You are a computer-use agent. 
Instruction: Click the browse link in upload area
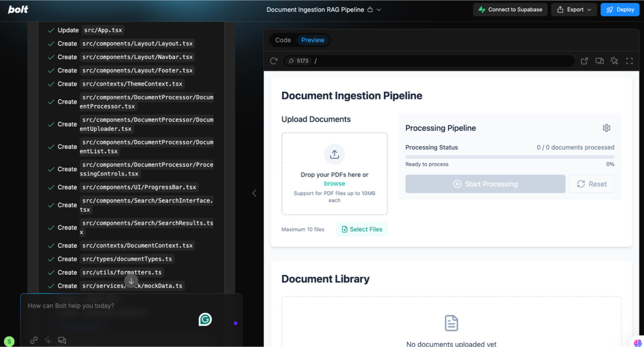point(334,184)
